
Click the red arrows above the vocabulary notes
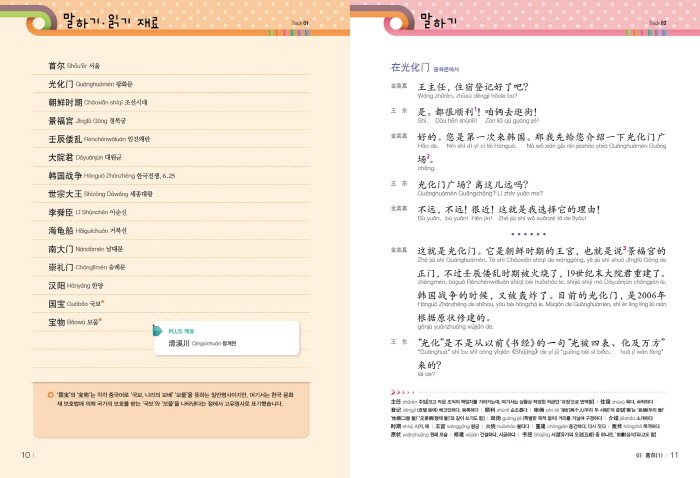click(398, 393)
